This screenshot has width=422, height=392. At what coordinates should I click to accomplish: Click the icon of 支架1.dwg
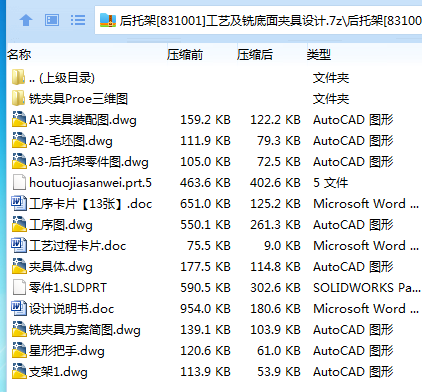[19, 371]
